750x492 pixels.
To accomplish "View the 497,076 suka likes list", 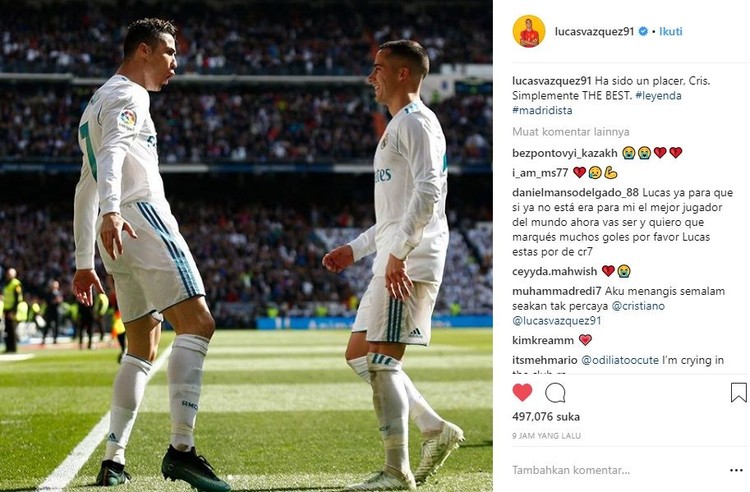I will click(x=546, y=417).
